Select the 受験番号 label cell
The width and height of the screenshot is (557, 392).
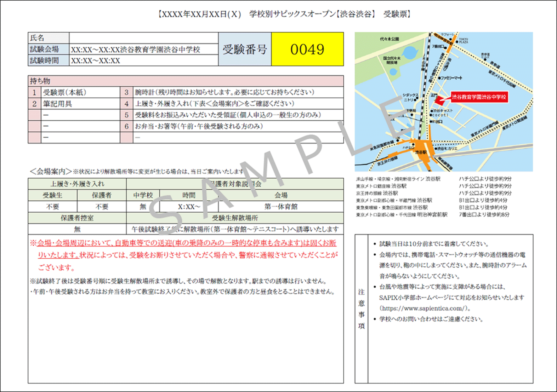pyautogui.click(x=245, y=49)
